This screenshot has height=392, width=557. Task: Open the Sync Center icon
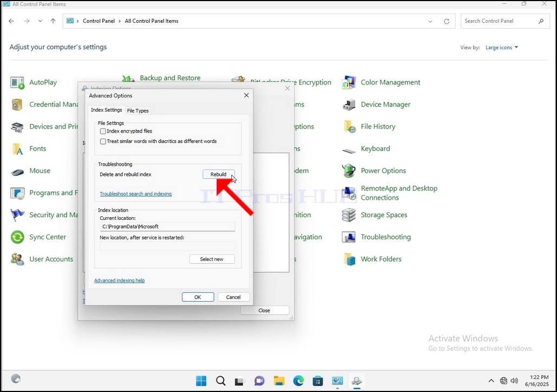(17, 237)
